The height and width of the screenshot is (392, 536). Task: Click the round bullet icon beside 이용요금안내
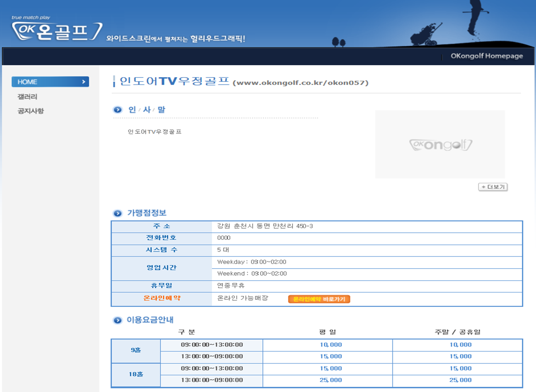pos(118,320)
